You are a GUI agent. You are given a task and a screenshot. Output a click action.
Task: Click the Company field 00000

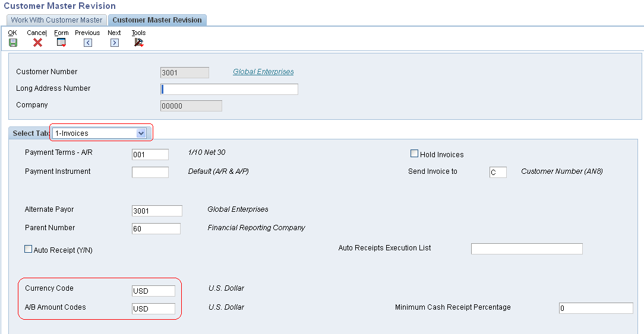(x=191, y=106)
